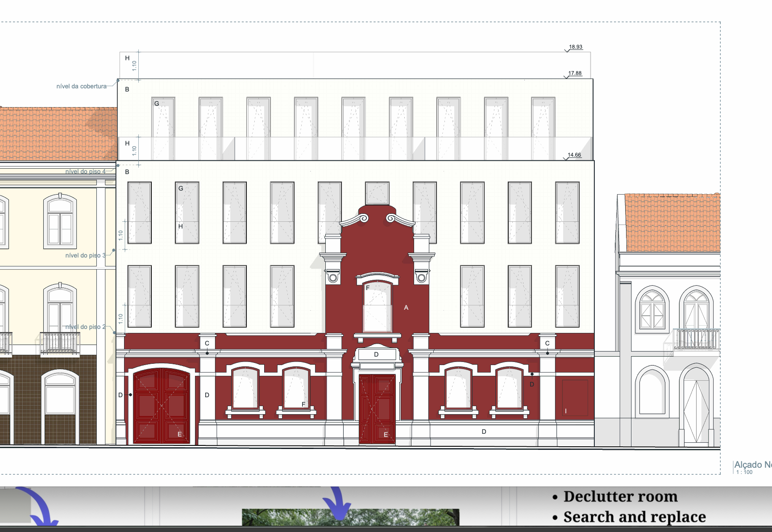Select the "nível da cobertura" level label
This screenshot has width=772, height=532.
point(81,86)
